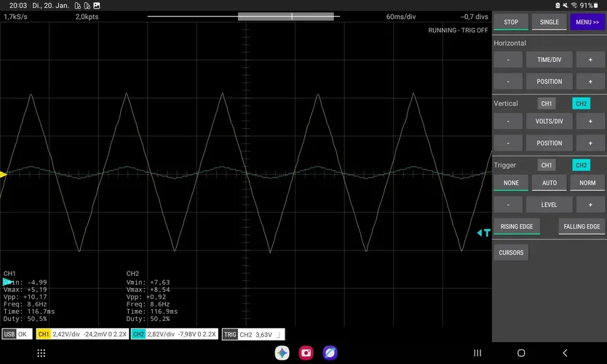Image resolution: width=607 pixels, height=364 pixels.
Task: Open the purple browser app in taskbar
Action: pos(330,353)
